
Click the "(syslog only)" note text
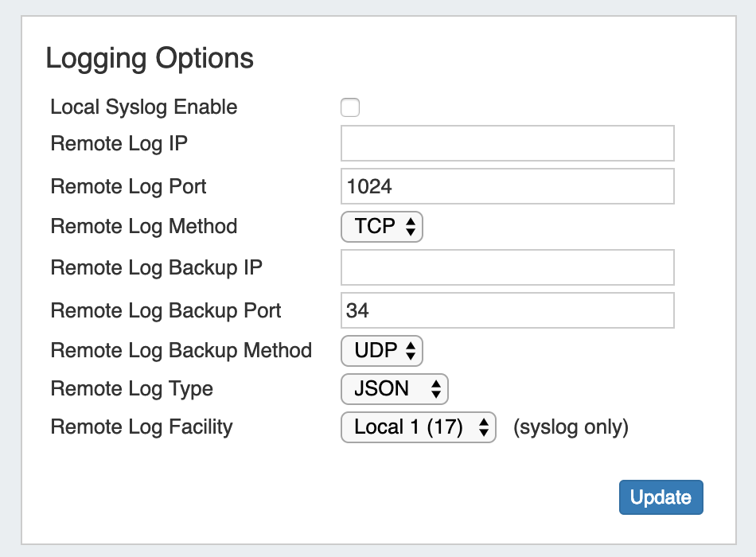[571, 427]
